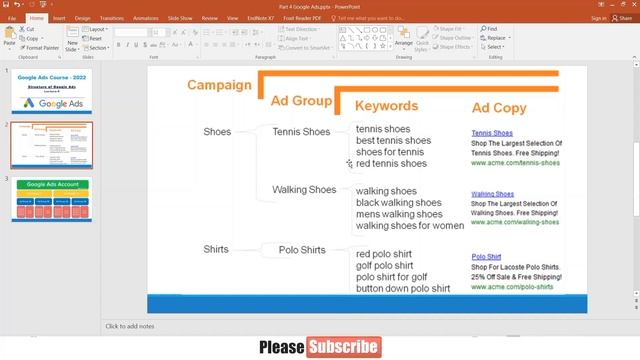Viewport: 640px width, 360px height.
Task: Click the Quick Styles button
Action: pos(422,40)
